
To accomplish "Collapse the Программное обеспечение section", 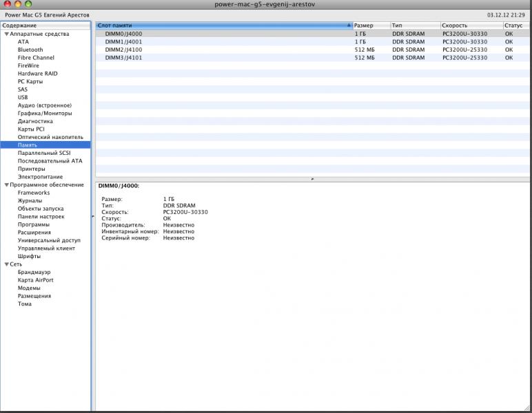I will pos(6,185).
